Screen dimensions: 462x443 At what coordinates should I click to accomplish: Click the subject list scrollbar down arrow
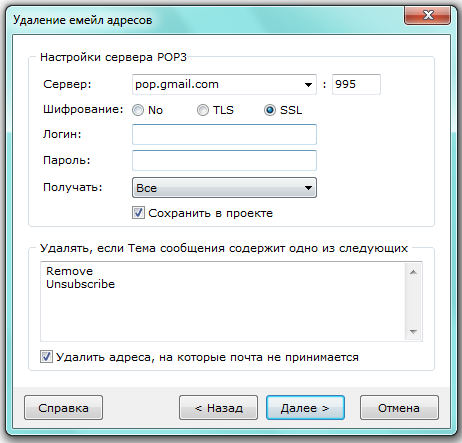tap(413, 332)
